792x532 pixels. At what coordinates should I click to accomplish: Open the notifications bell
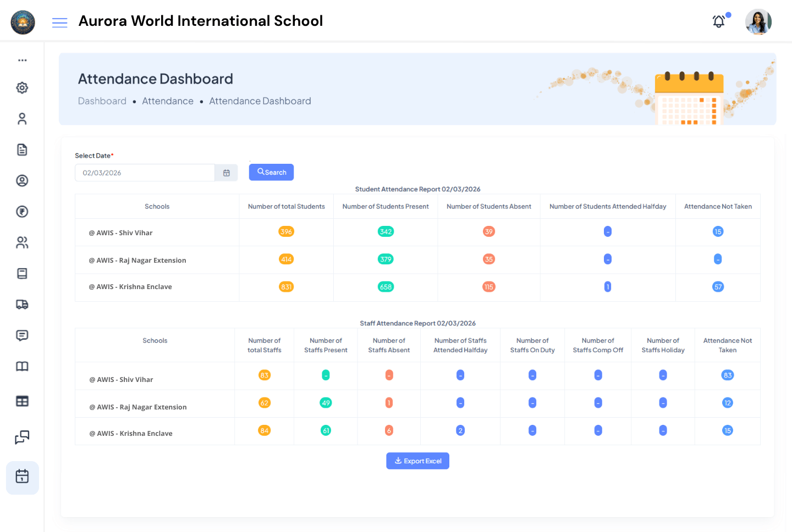(x=718, y=21)
